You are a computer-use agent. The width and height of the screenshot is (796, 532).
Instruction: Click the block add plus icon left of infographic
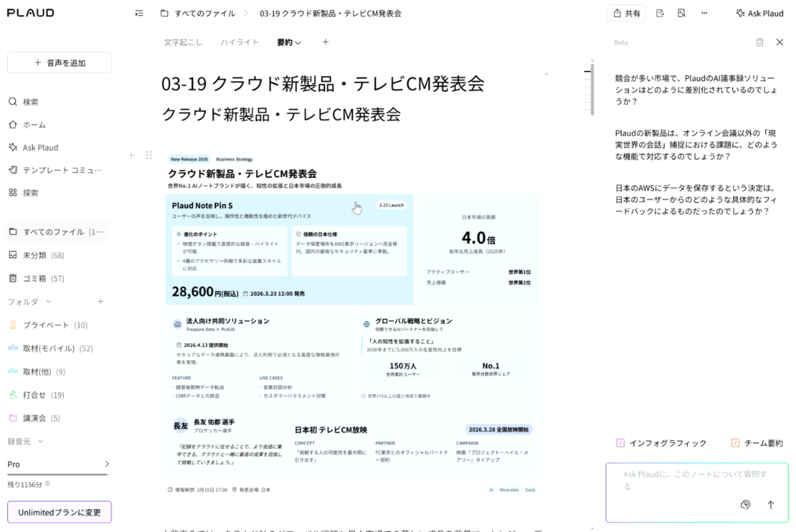click(x=131, y=155)
